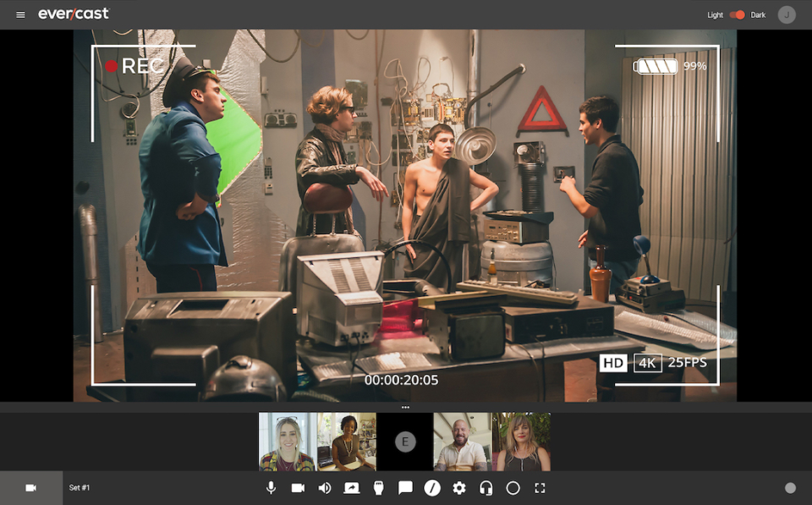Click the Set #1 room label
Viewport: 812px width, 505px height.
tap(80, 488)
